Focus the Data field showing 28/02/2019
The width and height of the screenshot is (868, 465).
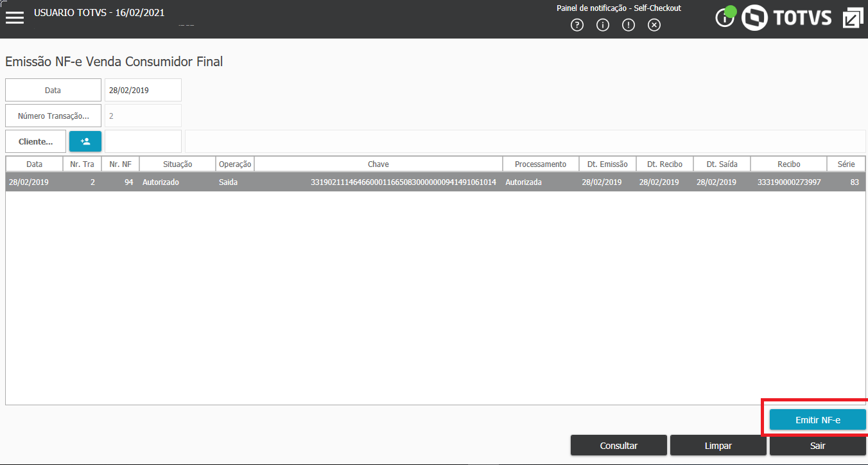(143, 90)
